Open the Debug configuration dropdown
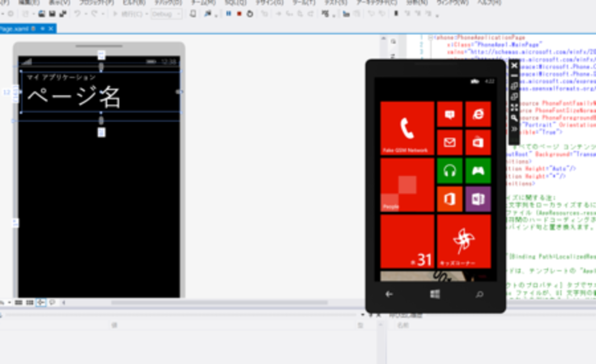The width and height of the screenshot is (596, 364). click(166, 14)
